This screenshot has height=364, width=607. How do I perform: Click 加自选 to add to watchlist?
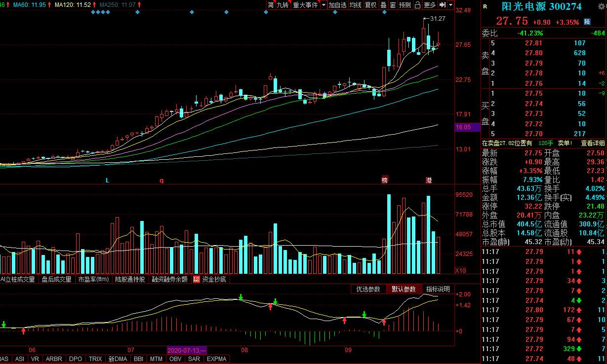click(x=337, y=5)
